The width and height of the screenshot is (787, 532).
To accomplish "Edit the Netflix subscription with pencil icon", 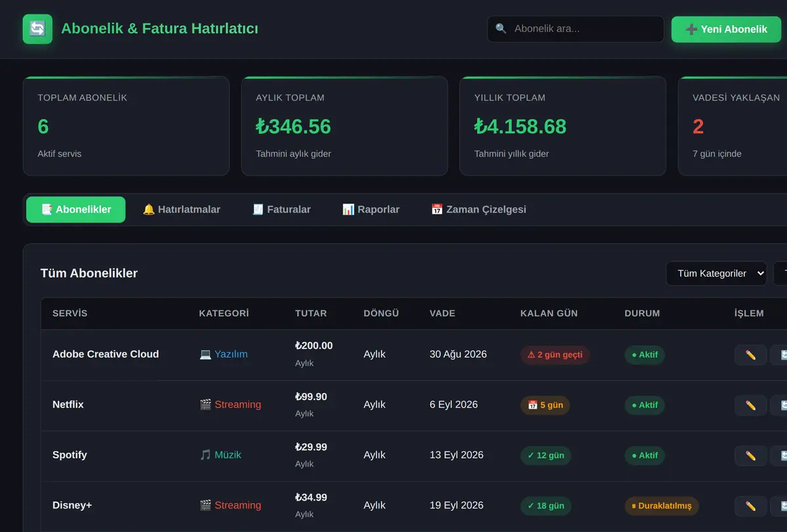I will point(750,405).
